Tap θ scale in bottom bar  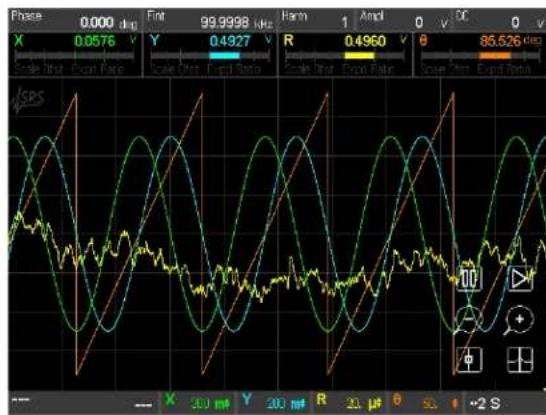point(426,403)
